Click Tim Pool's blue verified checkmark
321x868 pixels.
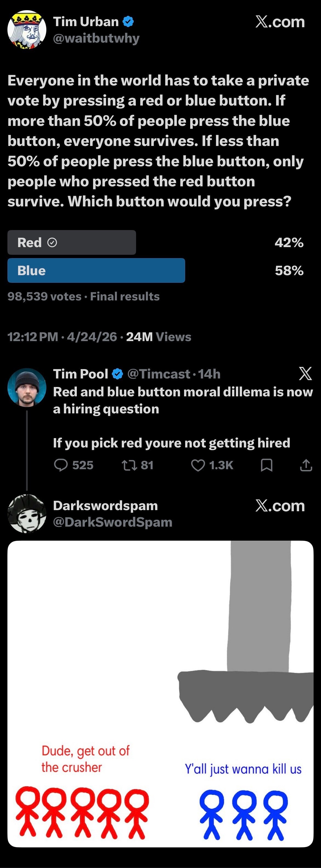tap(117, 374)
